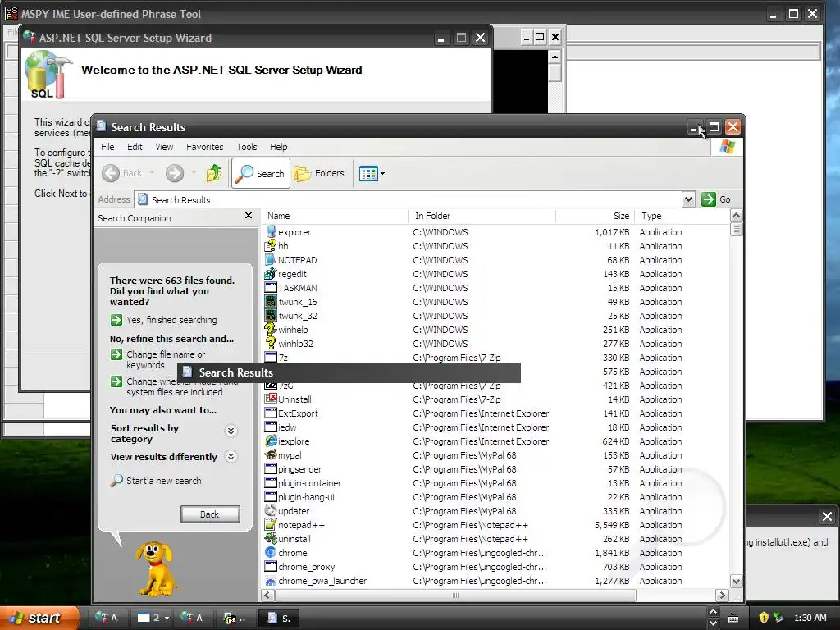Go up one folder level

[x=214, y=173]
